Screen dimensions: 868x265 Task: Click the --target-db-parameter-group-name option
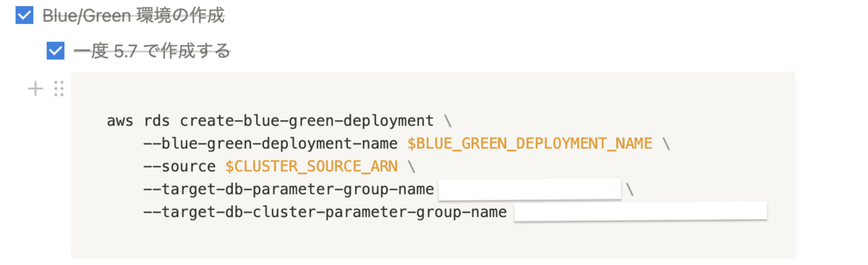pyautogui.click(x=289, y=190)
